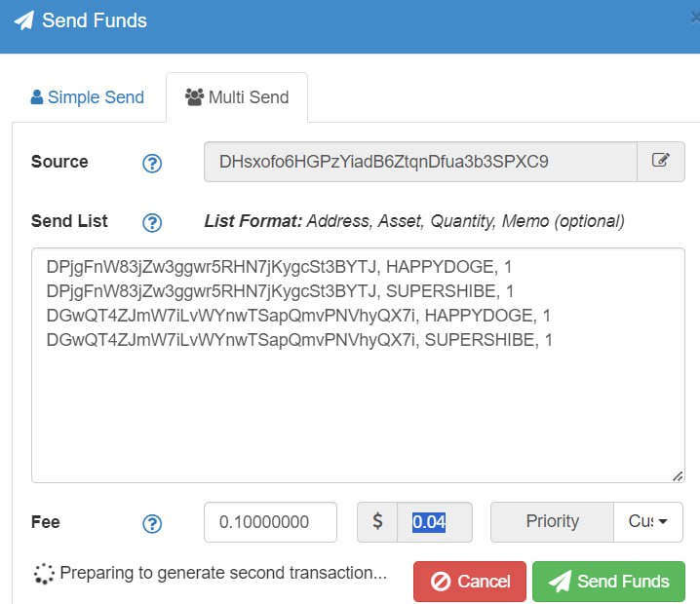
Task: Switch to the Simple Send tab
Action: tap(88, 97)
